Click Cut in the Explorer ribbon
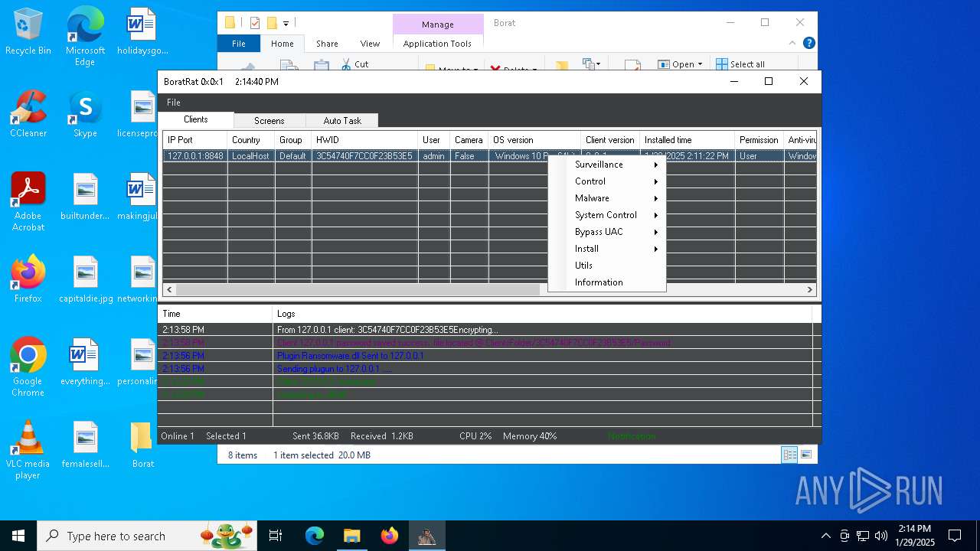 point(354,64)
